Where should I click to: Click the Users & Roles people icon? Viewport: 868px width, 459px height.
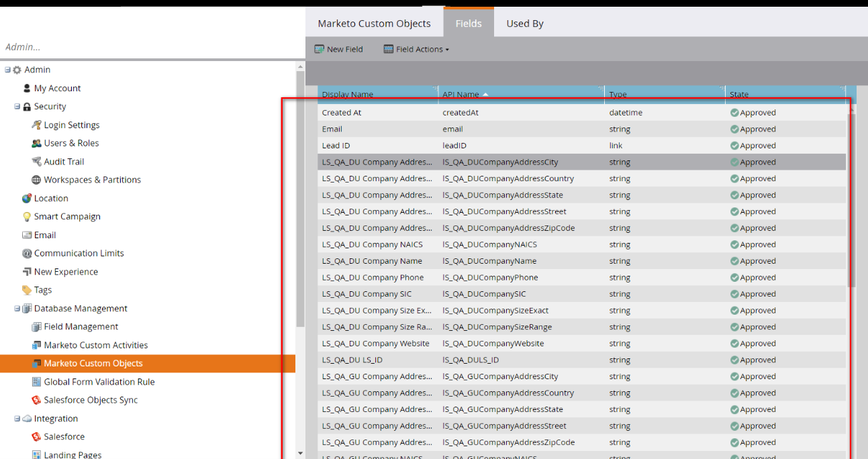[37, 143]
